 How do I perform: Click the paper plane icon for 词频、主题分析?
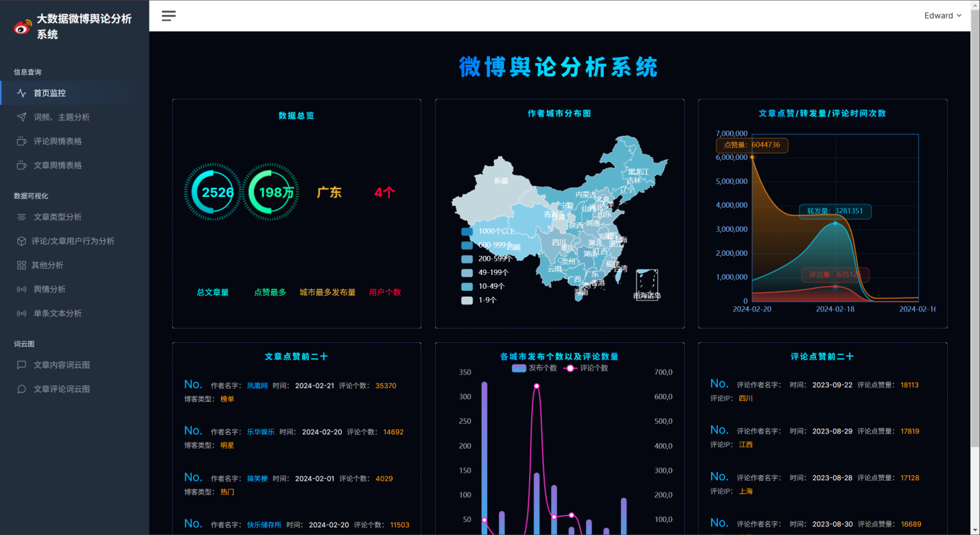coord(22,117)
